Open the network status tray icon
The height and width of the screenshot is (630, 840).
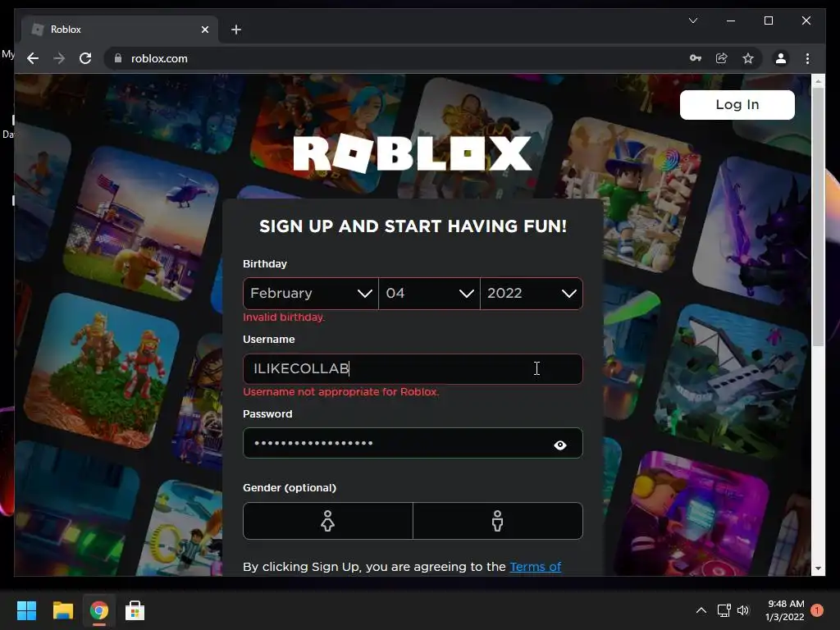tap(724, 610)
